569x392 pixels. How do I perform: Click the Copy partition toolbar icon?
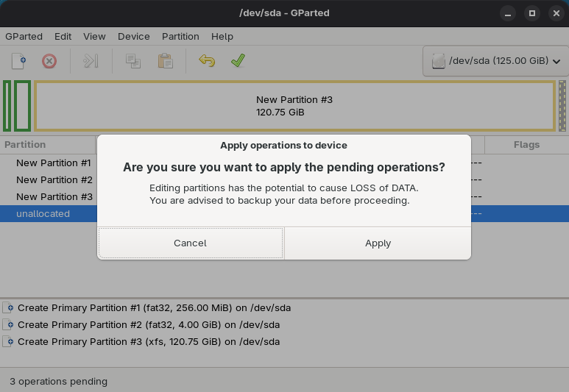point(133,61)
